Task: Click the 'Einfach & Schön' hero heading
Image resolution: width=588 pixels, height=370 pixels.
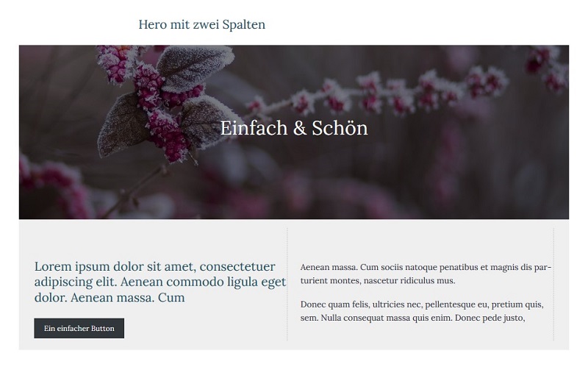Action: pos(293,128)
